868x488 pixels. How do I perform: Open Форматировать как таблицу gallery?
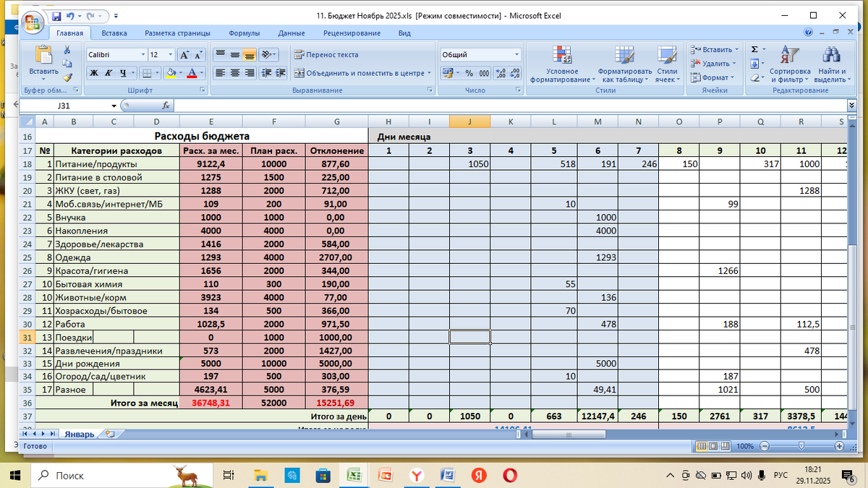point(625,65)
